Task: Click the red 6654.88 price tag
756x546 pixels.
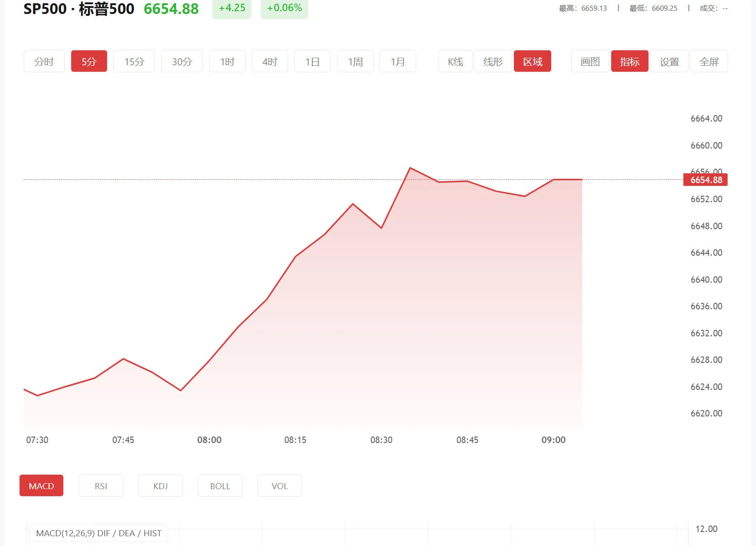Action: pyautogui.click(x=705, y=180)
